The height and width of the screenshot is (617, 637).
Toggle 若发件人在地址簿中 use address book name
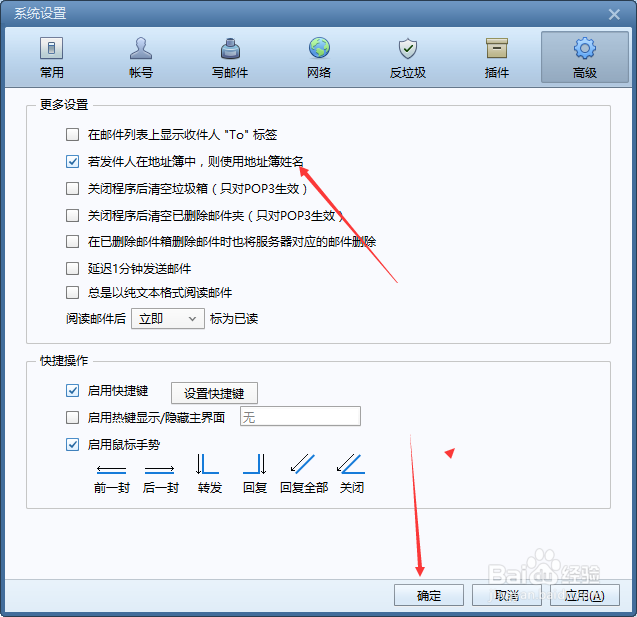(72, 162)
